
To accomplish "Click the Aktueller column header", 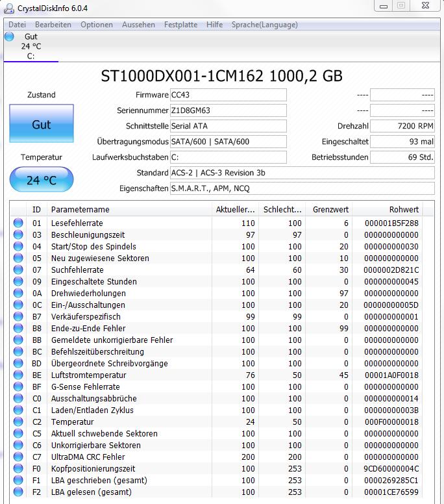I will [236, 210].
